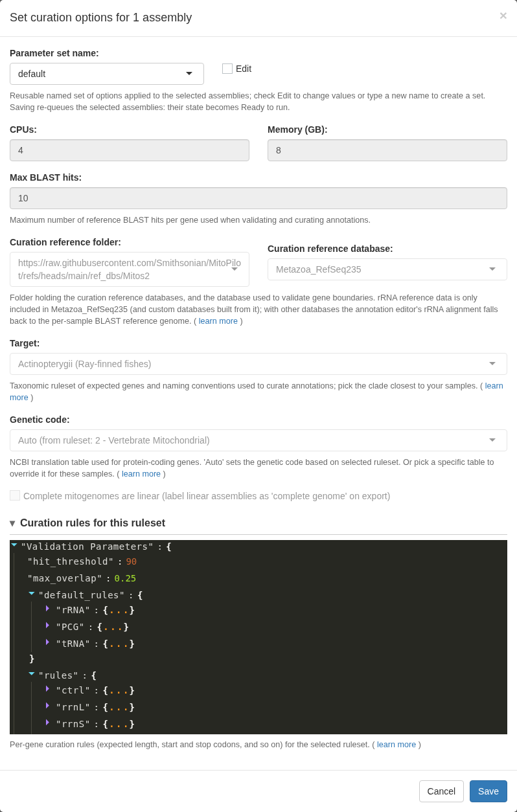This screenshot has width=517, height=812.
Task: Open learn more link about curation rules
Action: click(x=396, y=745)
